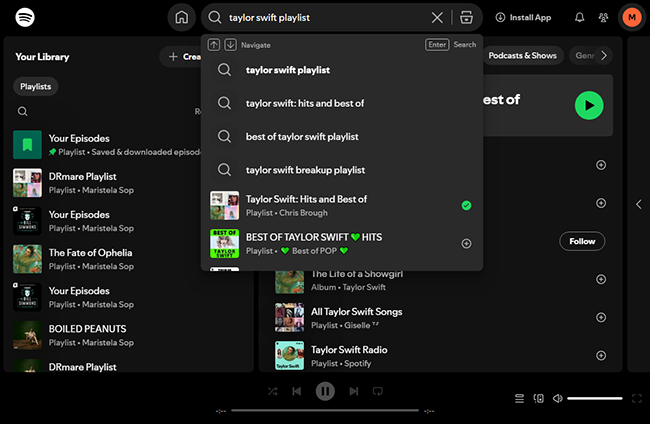Click the Create button in Your Library
This screenshot has height=424, width=650.
(x=182, y=57)
